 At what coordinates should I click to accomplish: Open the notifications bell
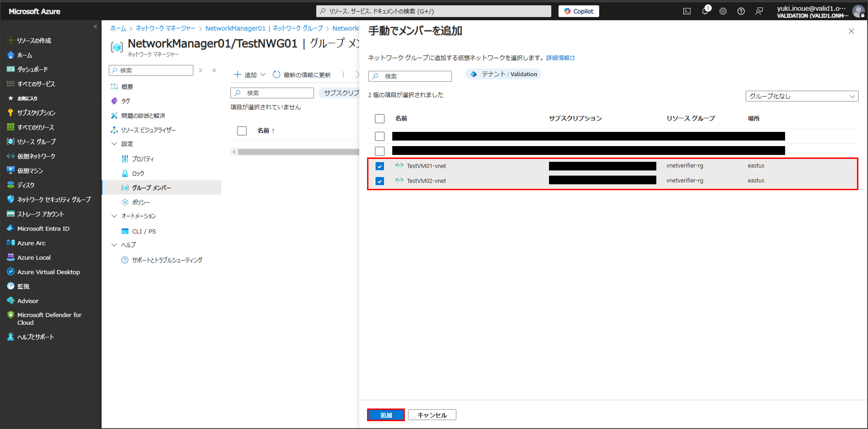tap(705, 11)
